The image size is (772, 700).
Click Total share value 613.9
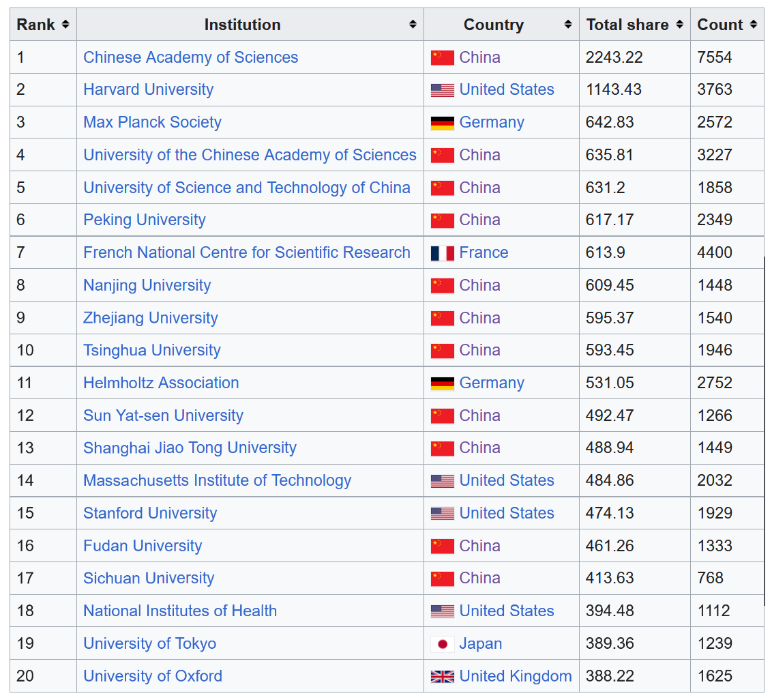click(605, 252)
